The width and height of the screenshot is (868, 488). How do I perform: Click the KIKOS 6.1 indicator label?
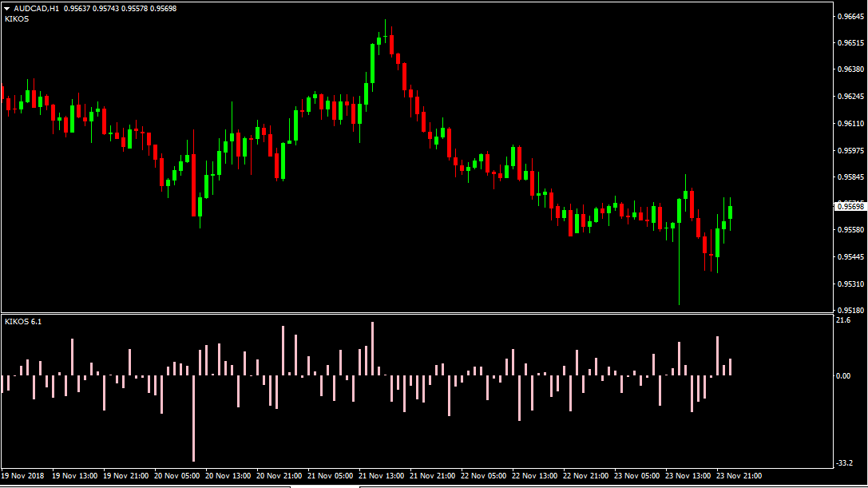[23, 321]
